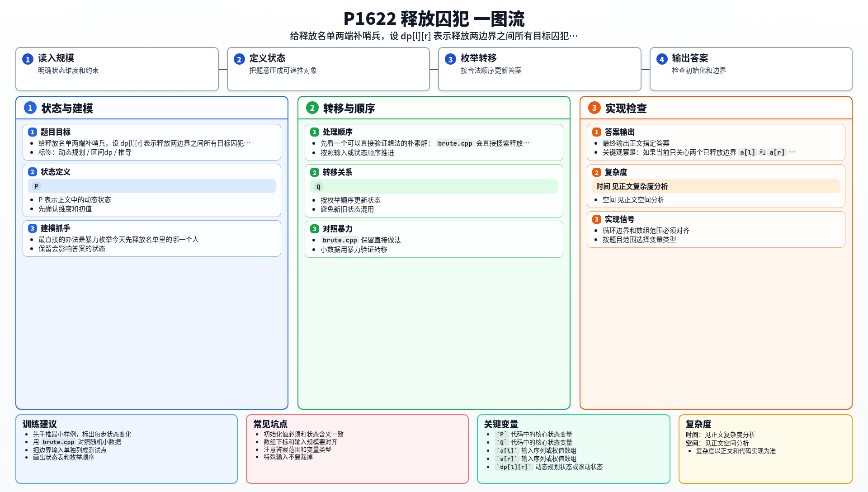Click the text 明确状态维度和约束
Viewport: 868px width, 492px height.
click(x=68, y=71)
